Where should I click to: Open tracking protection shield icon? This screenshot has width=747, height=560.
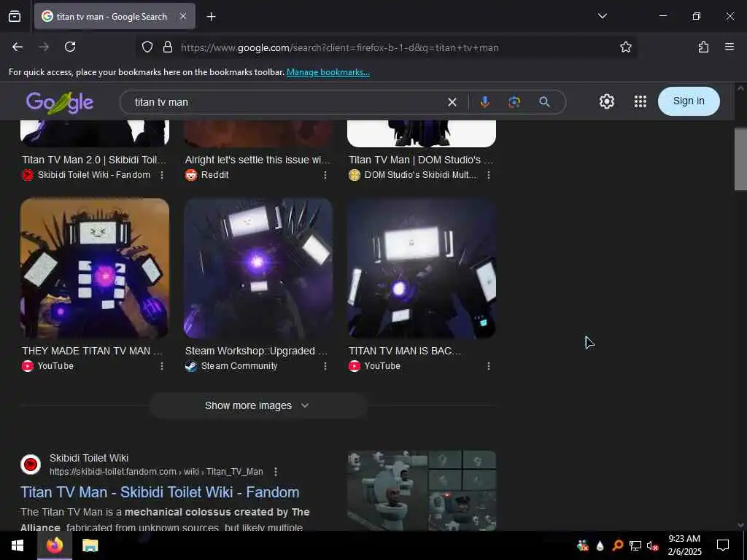coord(147,47)
